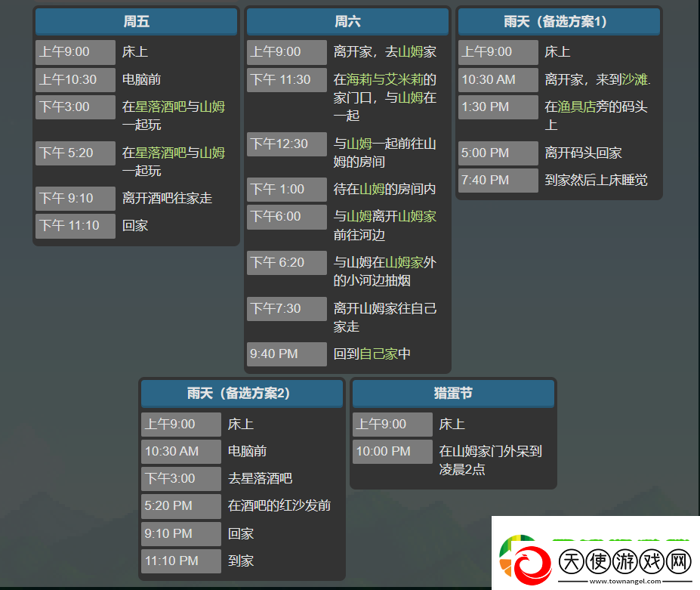Viewport: 700px width, 590px height.
Task: Open the 海莉与艾米莉 link in Saturday schedule
Action: (385, 79)
